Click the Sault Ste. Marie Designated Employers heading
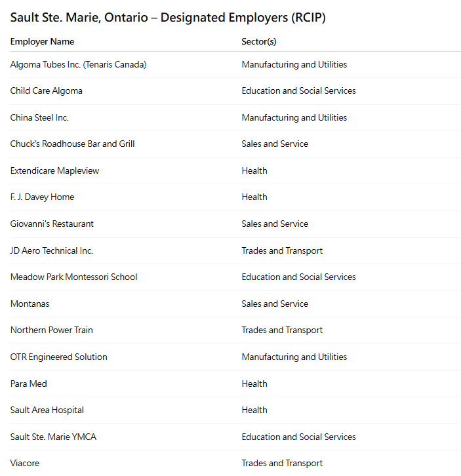The width and height of the screenshot is (461, 476). (x=168, y=18)
